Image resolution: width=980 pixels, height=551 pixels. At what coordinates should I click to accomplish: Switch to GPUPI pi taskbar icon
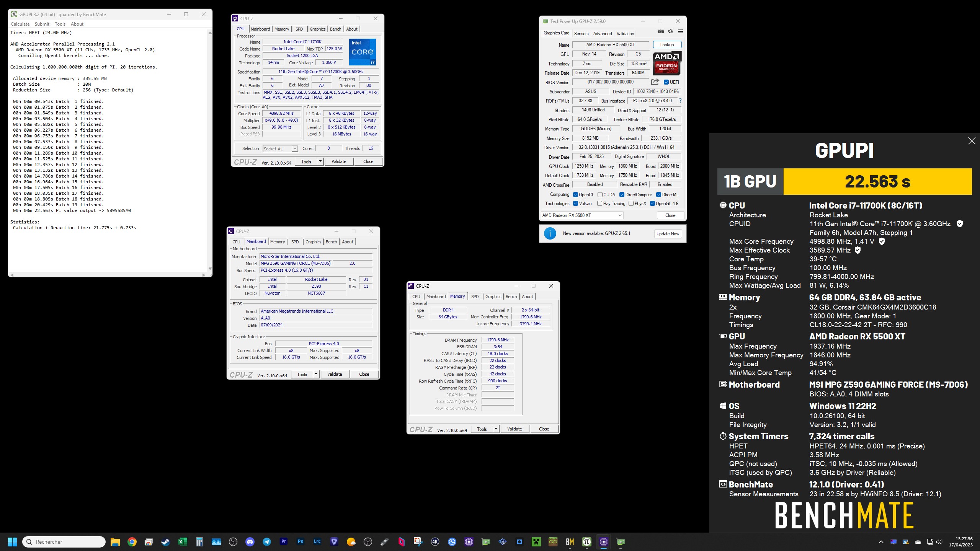tap(587, 542)
